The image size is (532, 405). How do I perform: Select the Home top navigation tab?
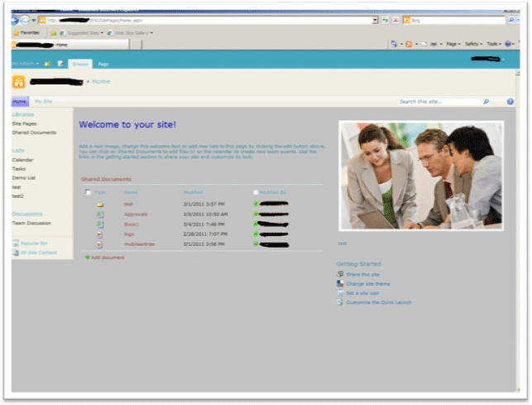click(x=20, y=101)
